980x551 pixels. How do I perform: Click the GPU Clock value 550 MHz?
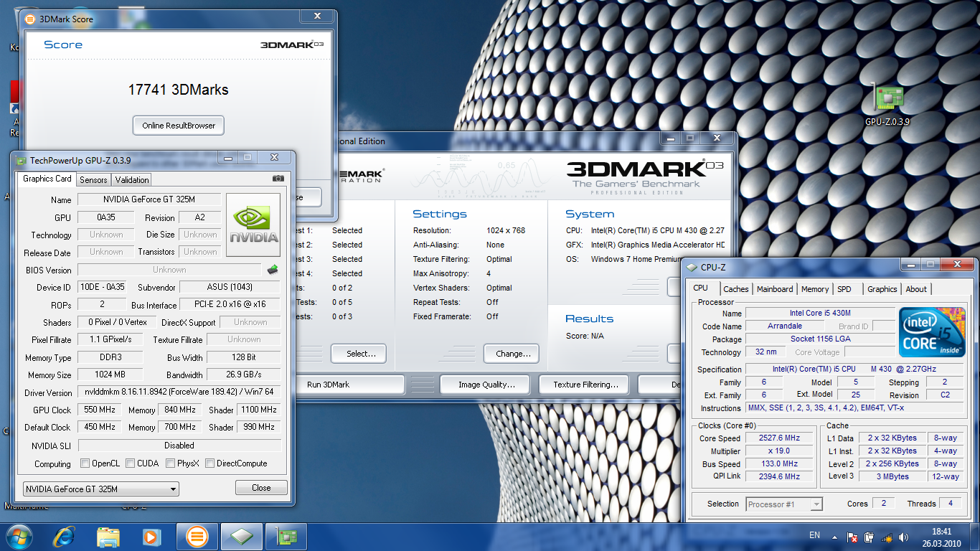pyautogui.click(x=100, y=410)
